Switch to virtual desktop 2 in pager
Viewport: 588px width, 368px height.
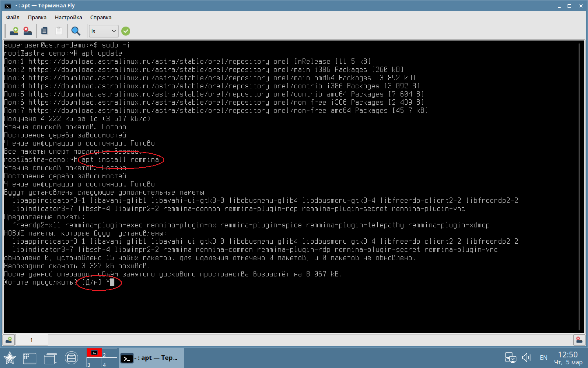click(109, 353)
